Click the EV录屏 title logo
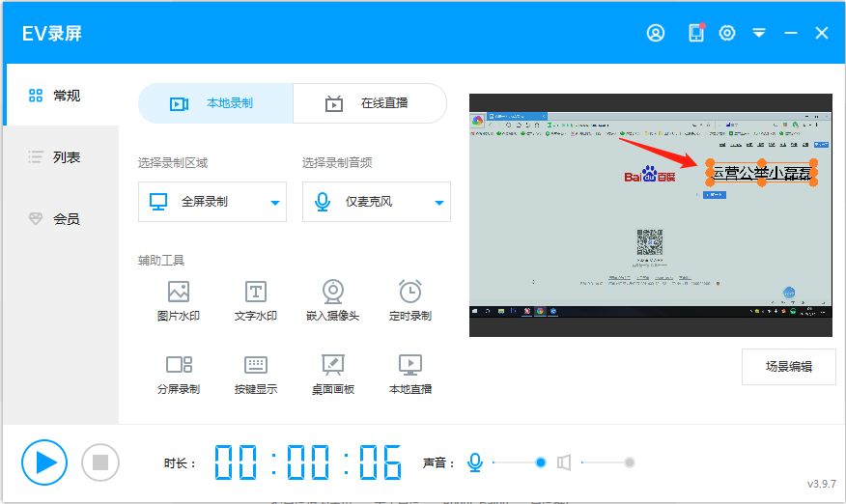 (52, 34)
